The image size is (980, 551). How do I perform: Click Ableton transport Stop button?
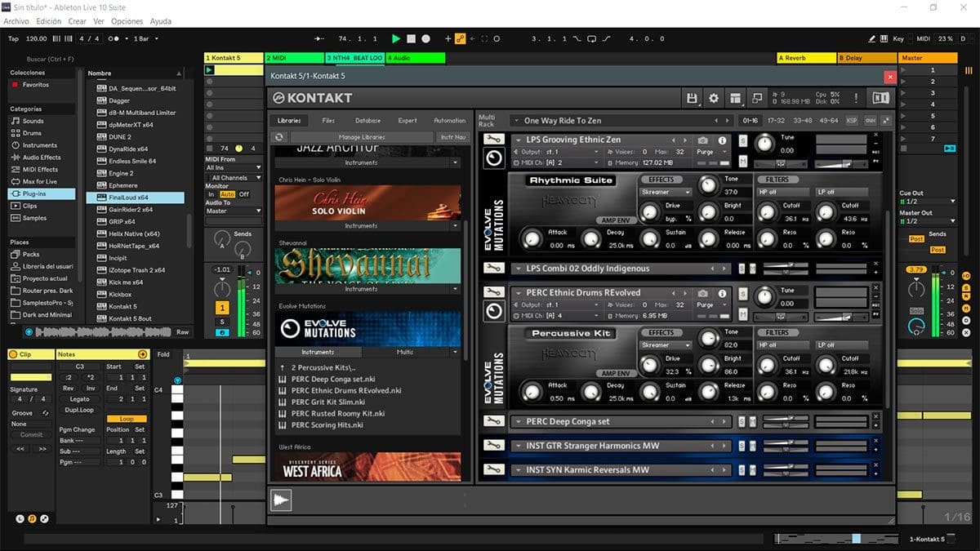click(412, 38)
